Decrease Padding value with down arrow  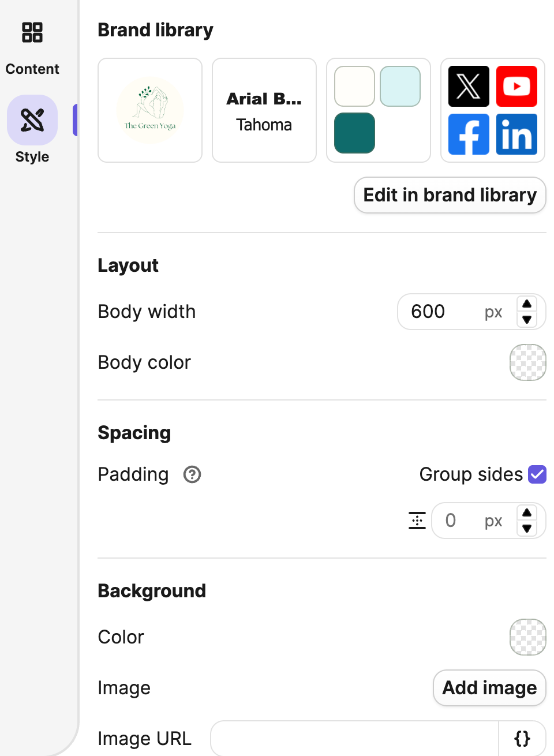(x=527, y=528)
